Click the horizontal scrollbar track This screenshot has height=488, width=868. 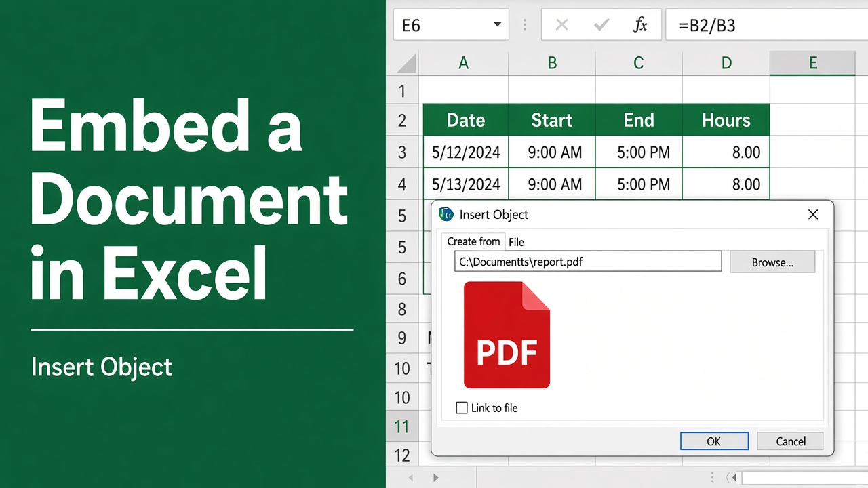point(804,478)
